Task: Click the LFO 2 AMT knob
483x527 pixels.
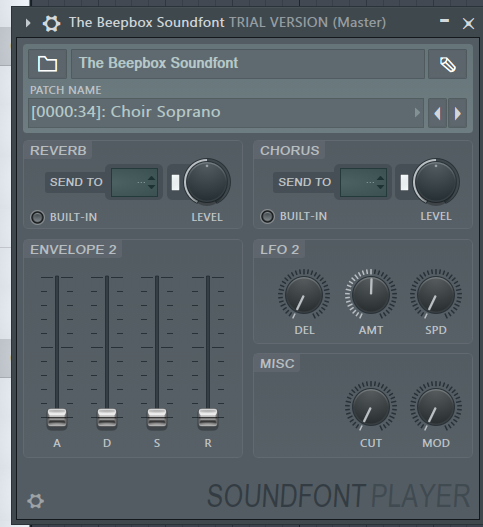Action: 371,294
